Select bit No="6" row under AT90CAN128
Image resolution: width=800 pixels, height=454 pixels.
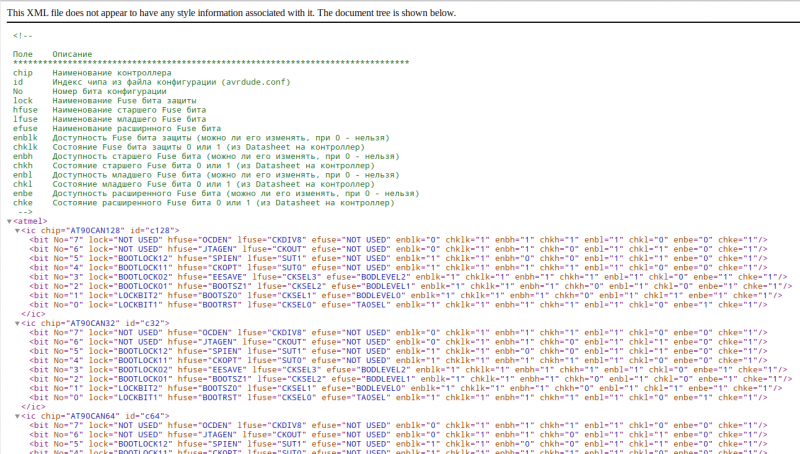coord(398,249)
